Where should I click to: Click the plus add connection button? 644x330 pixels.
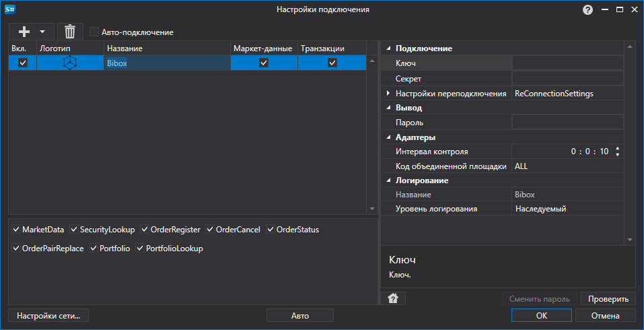click(x=25, y=31)
